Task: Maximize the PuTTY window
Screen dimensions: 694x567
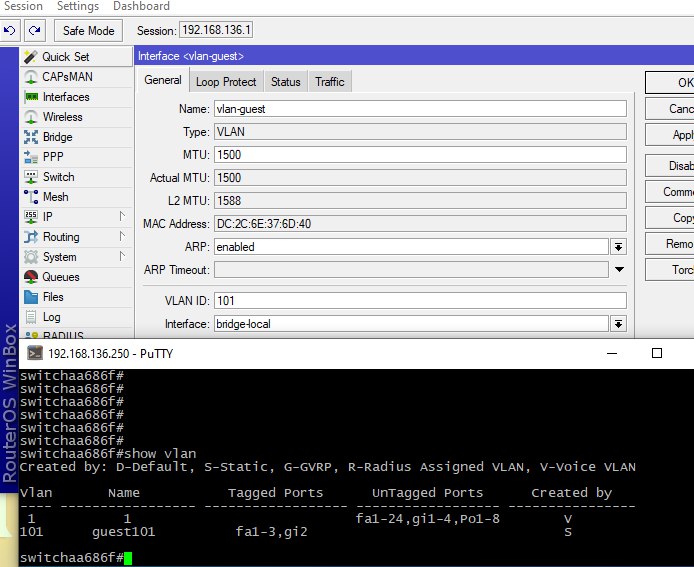Action: [x=657, y=353]
